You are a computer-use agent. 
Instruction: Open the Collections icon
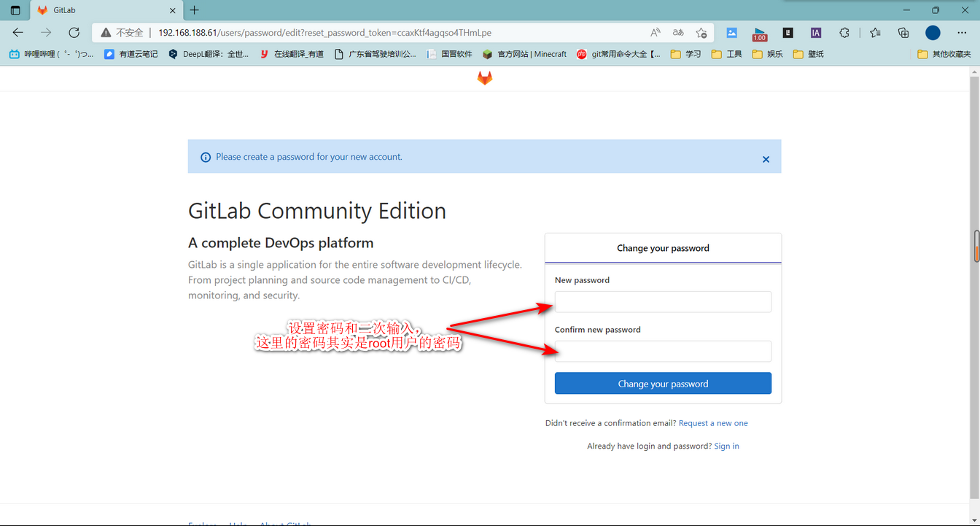tap(903, 33)
